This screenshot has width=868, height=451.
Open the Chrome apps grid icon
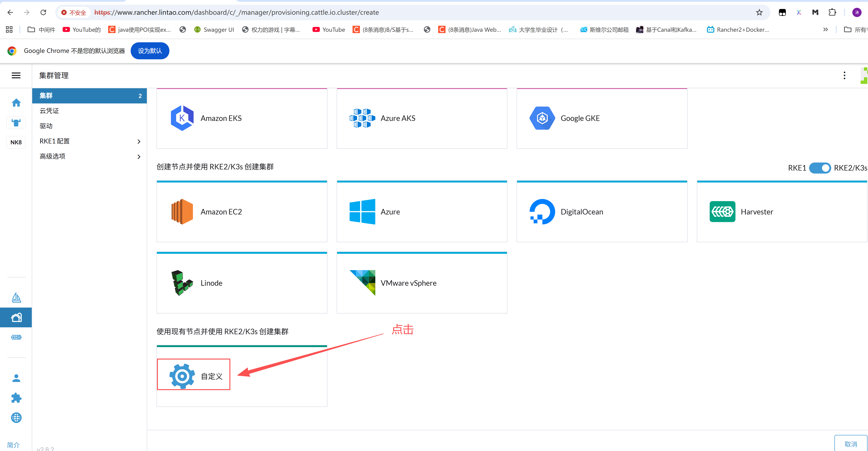point(9,30)
